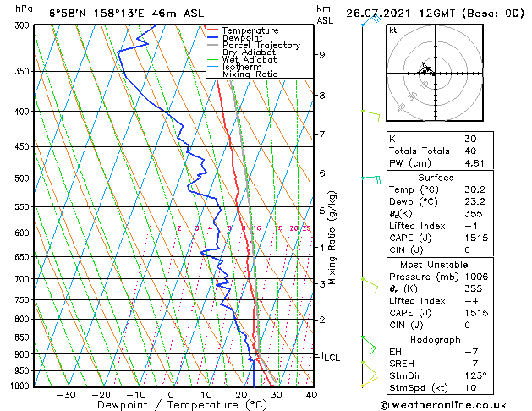532x411 pixels.
Task: Click the 400 hPa pressure level label
Action: pyautogui.click(x=24, y=112)
